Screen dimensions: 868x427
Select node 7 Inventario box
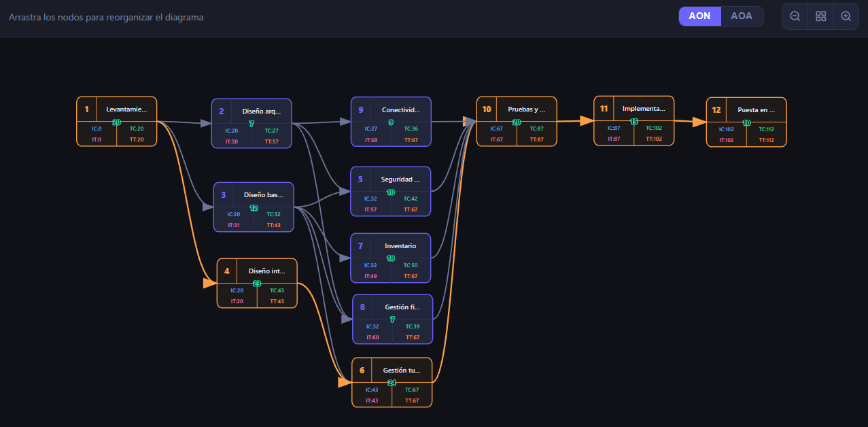click(x=391, y=258)
